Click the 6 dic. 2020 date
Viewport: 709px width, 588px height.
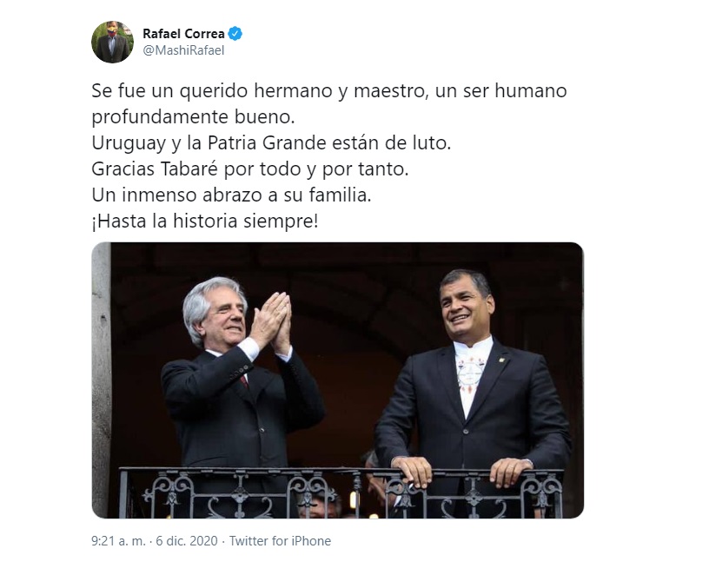tap(187, 541)
